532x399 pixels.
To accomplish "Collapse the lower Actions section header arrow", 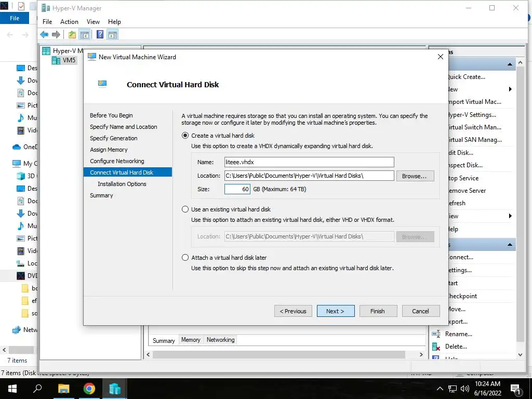I will pyautogui.click(x=510, y=245).
